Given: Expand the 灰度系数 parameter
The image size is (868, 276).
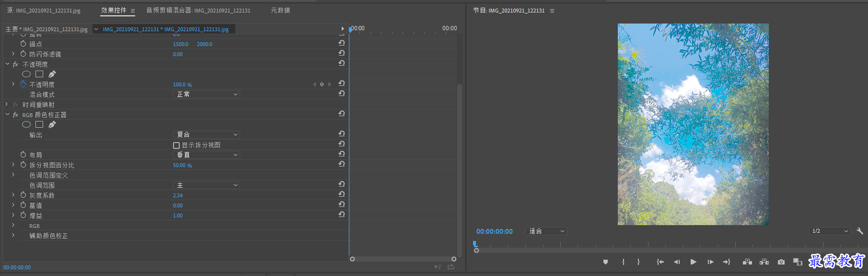Looking at the screenshot, I should point(13,195).
